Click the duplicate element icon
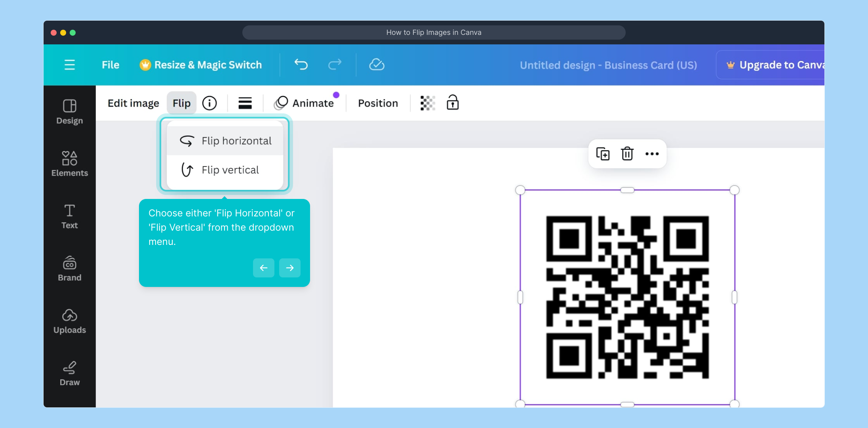 click(x=603, y=154)
